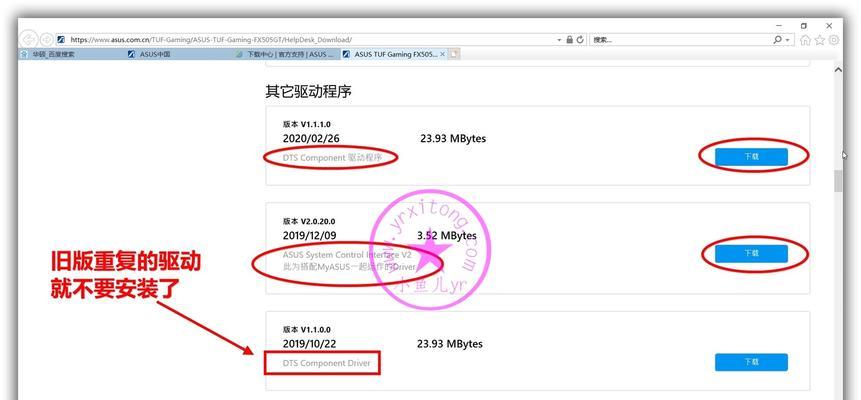Click the ASUS System Control Interface V2 text
The width and height of the screenshot is (861, 400).
(x=346, y=255)
